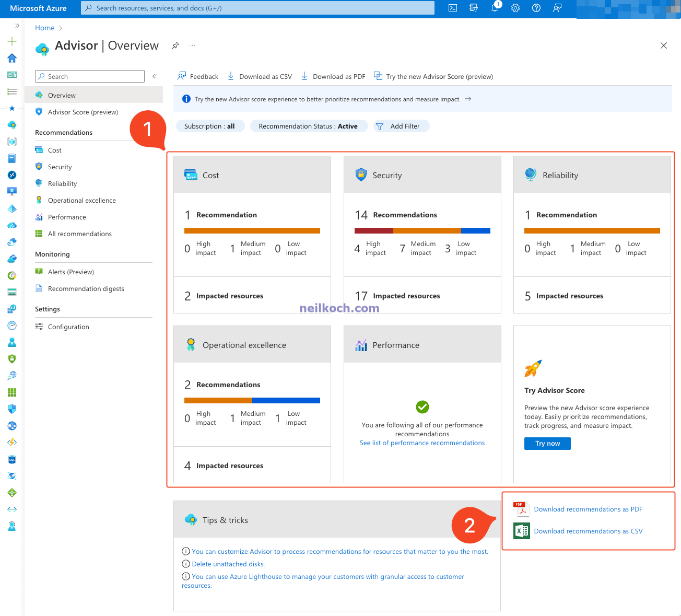The height and width of the screenshot is (616, 681).
Task: Click the blue low-impact segment of Operational excellence bar
Action: tap(286, 400)
